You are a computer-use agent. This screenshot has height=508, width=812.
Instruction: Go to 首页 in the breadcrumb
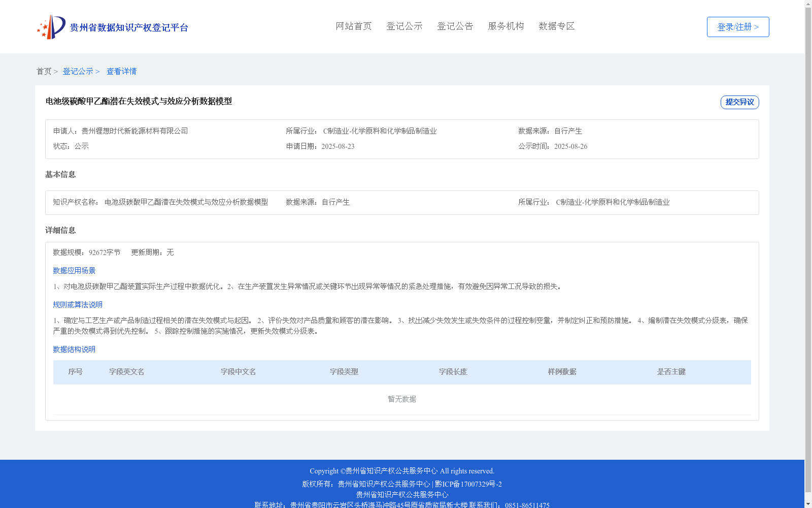tap(44, 71)
